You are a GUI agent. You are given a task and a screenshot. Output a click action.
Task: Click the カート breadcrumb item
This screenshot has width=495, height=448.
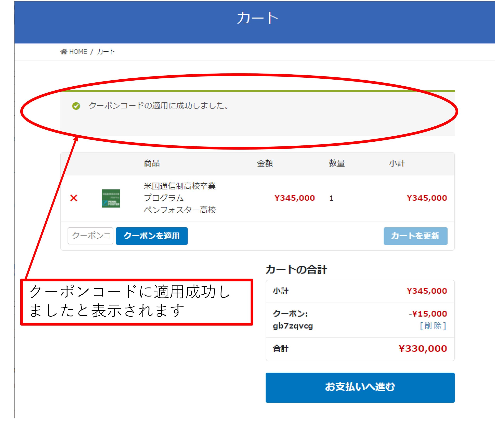pos(106,52)
